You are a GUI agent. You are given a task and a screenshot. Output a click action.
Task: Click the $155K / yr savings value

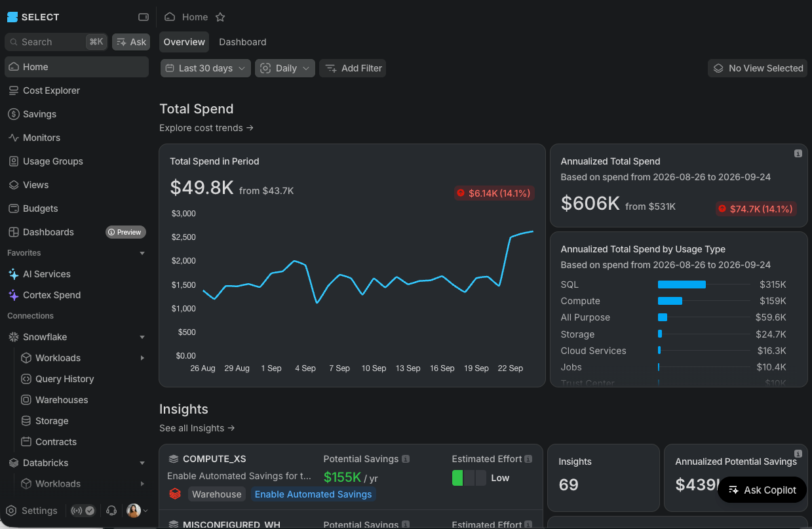(351, 477)
